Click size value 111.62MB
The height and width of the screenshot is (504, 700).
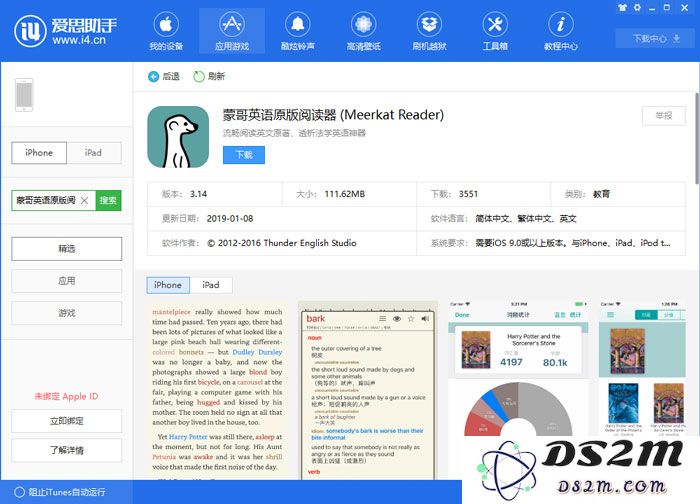pos(345,194)
